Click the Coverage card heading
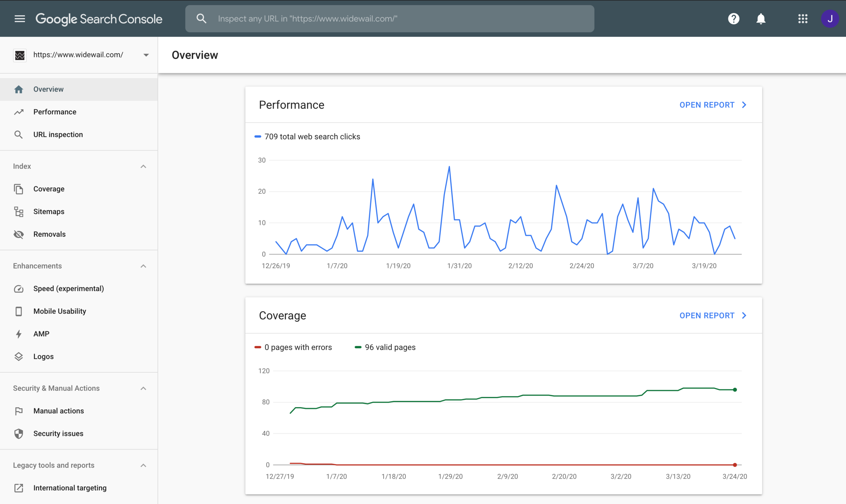Image resolution: width=846 pixels, height=504 pixels. click(x=282, y=316)
